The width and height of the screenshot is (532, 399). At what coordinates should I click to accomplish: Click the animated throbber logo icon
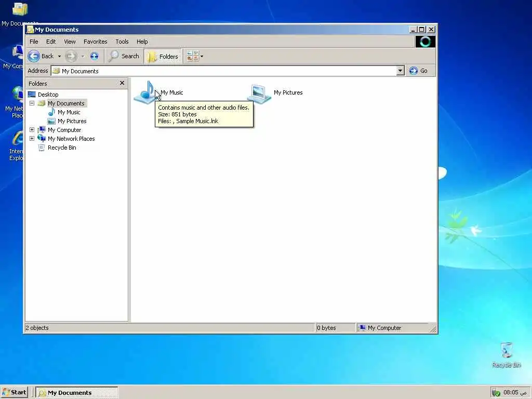coord(425,42)
